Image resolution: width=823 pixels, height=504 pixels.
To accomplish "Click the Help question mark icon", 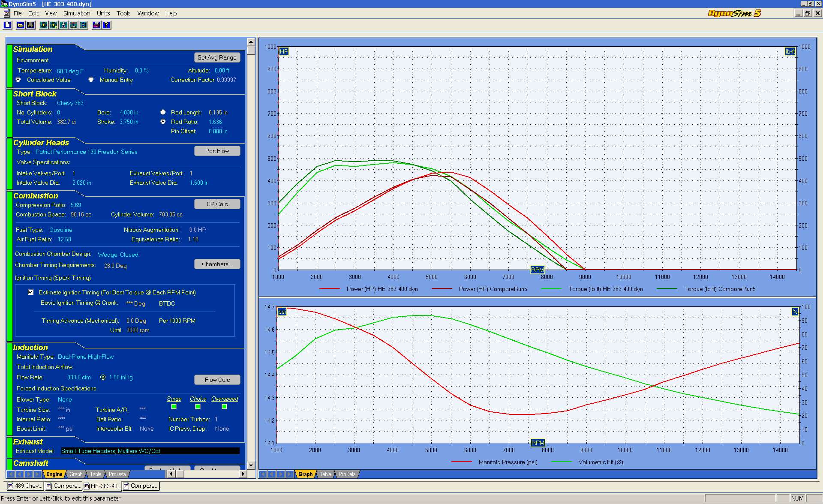I will [106, 25].
